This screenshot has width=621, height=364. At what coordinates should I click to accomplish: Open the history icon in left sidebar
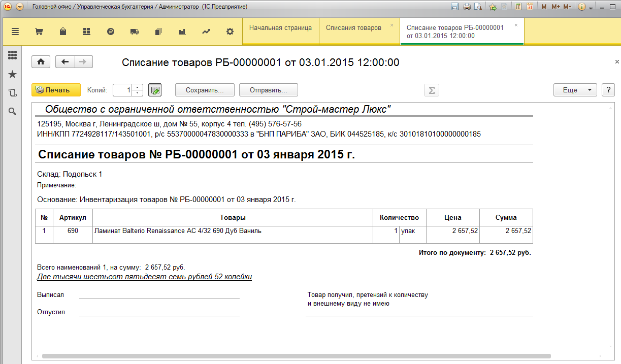coord(13,93)
